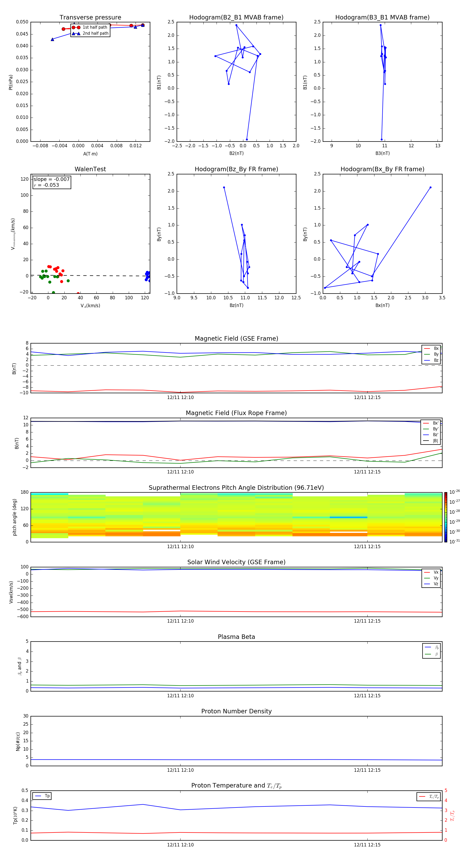473x868 pixels.
Task: Click the 'B3(nT)' axis label
Action: tap(382, 153)
